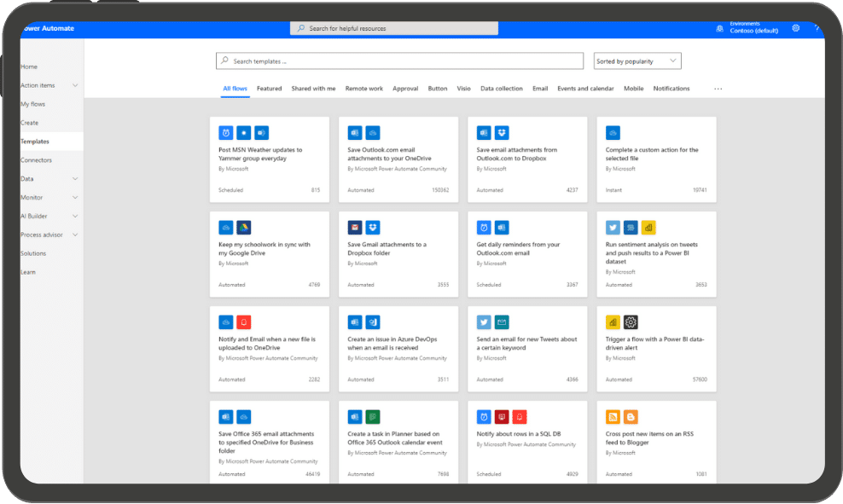Screen dimensions: 843x504
Task: Open Solutions in the sidebar
Action: (x=33, y=253)
